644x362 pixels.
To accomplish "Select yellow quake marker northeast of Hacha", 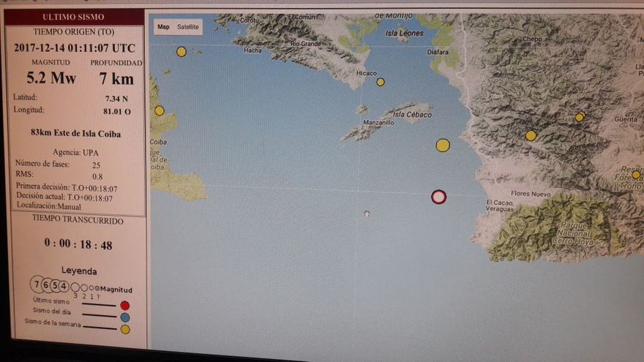I will (181, 51).
